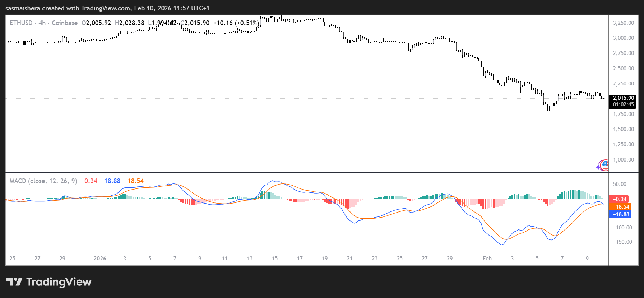Click the 3,000.00 price level on the axis
Screen dimensions: 644x298
tap(623, 38)
